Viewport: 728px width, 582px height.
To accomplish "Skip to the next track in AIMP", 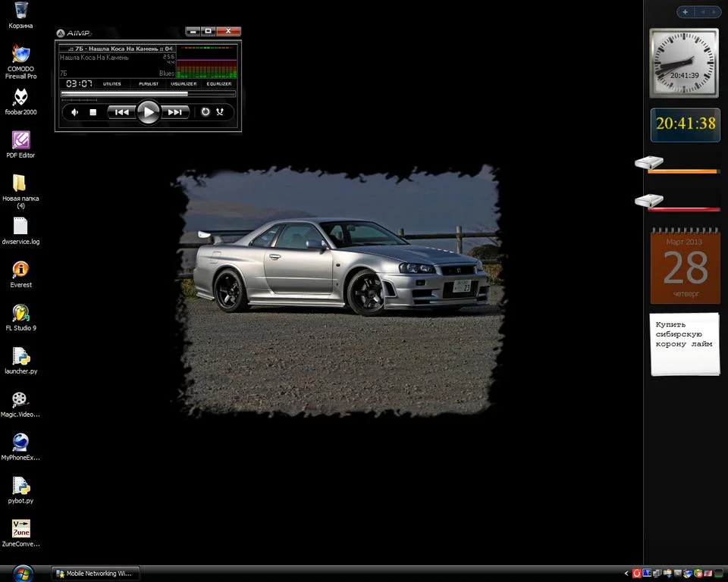I will click(174, 112).
